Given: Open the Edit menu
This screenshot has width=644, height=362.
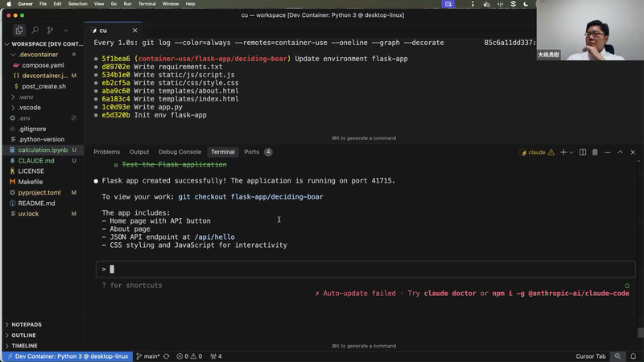Looking at the screenshot, I should point(57,4).
